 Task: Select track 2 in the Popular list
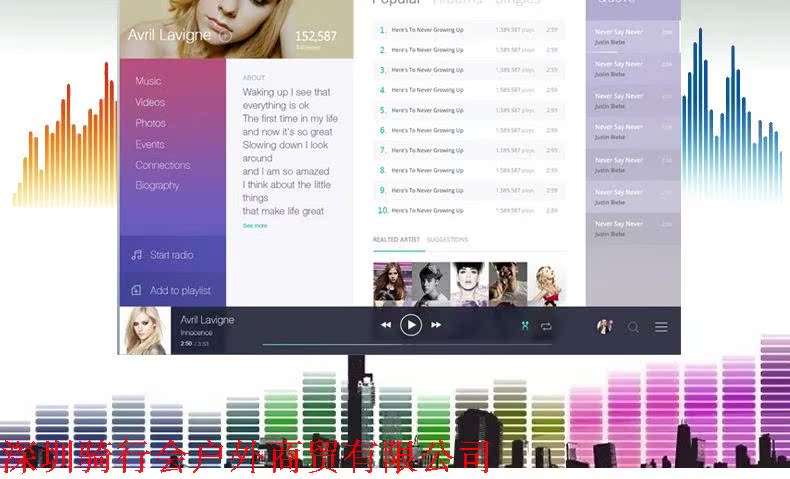[x=469, y=50]
